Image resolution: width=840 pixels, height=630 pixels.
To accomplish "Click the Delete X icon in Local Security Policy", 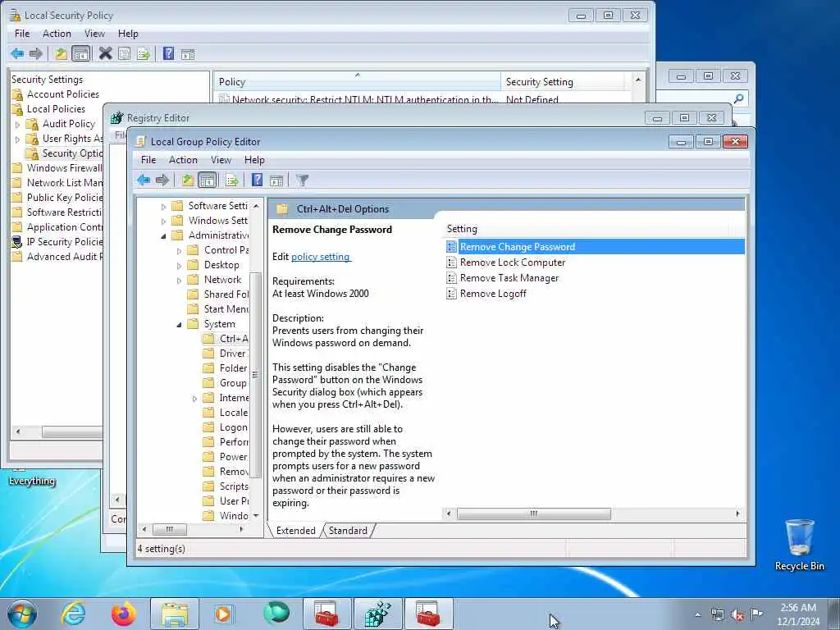I will tap(106, 53).
